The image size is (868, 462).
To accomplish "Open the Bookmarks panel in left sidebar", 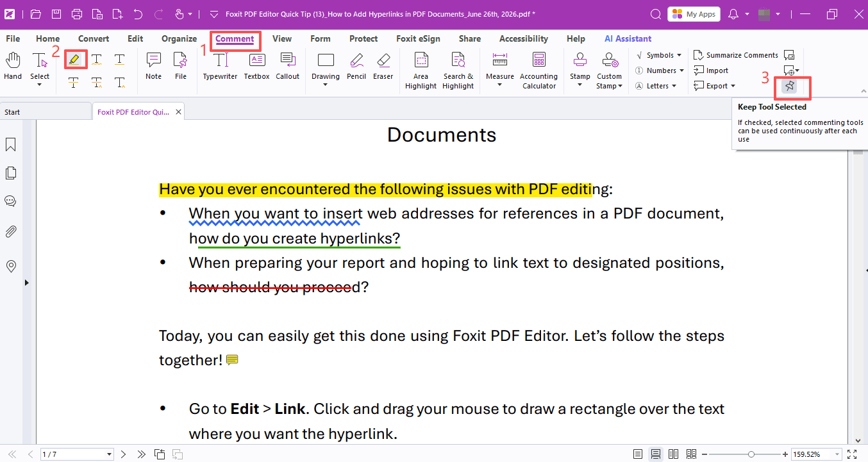I will pos(11,145).
